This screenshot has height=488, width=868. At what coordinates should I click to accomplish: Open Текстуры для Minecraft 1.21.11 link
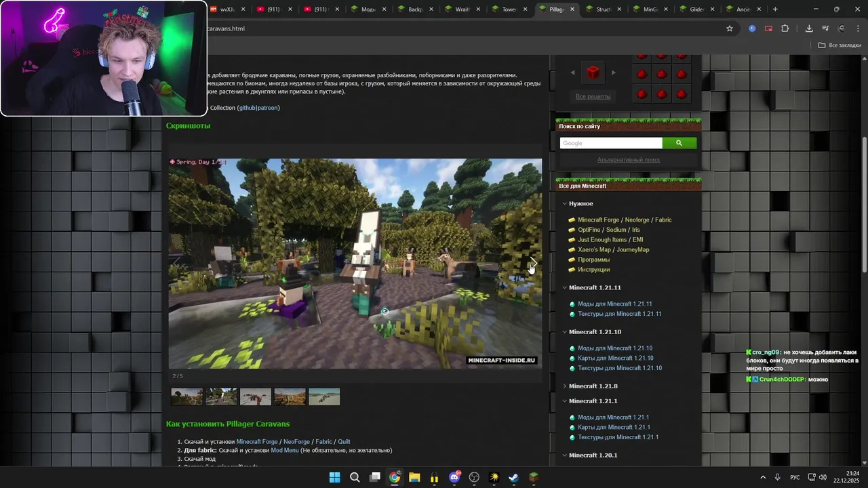[x=619, y=314]
